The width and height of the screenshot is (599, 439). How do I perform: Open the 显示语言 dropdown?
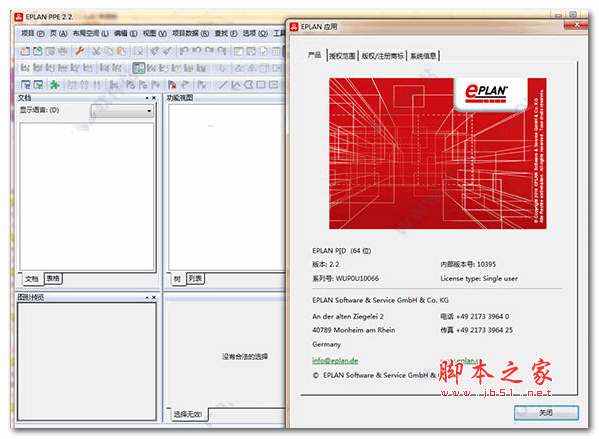click(x=122, y=111)
